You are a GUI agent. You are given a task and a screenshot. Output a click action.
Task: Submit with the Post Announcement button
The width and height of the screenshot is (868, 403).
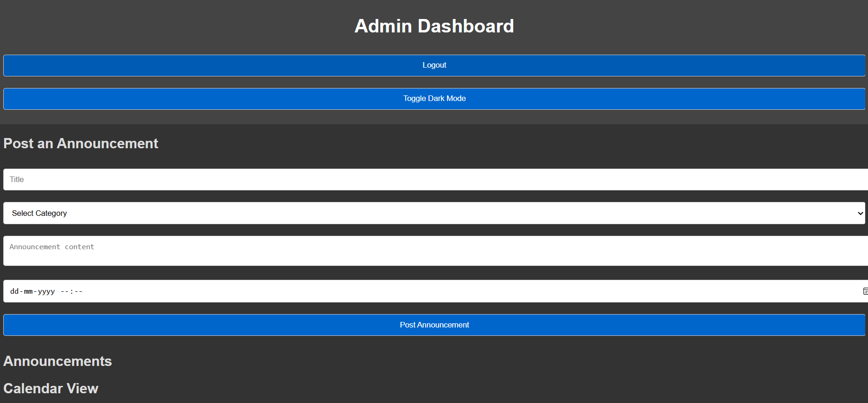pyautogui.click(x=434, y=325)
